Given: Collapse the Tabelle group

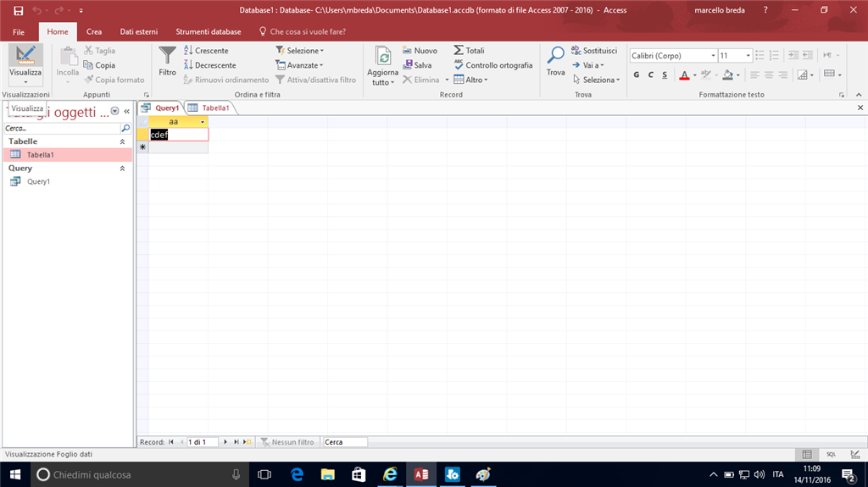Looking at the screenshot, I should (122, 141).
